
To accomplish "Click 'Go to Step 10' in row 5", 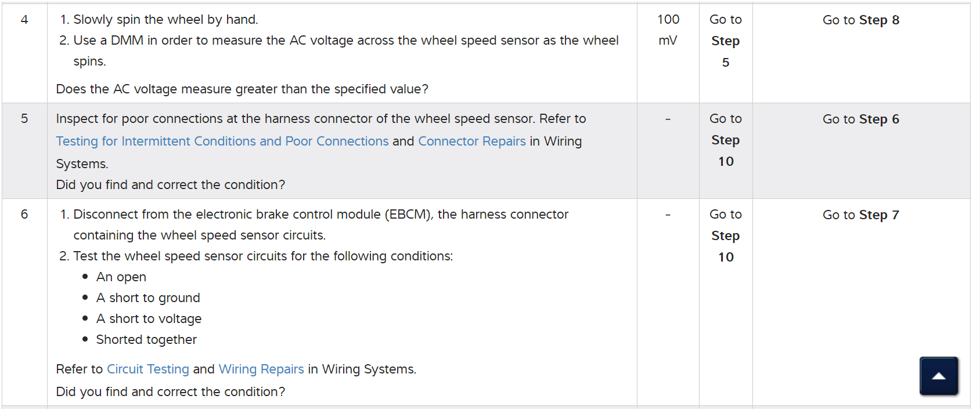I will [725, 140].
